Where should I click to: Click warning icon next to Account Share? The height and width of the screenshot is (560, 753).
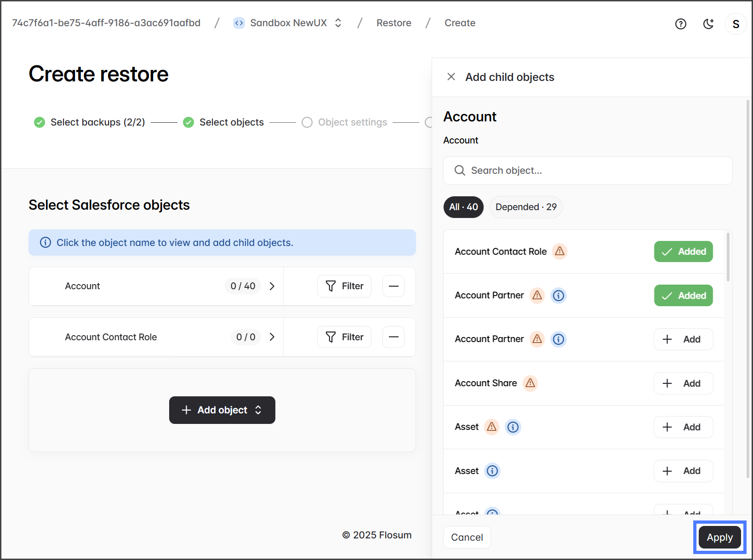point(530,383)
